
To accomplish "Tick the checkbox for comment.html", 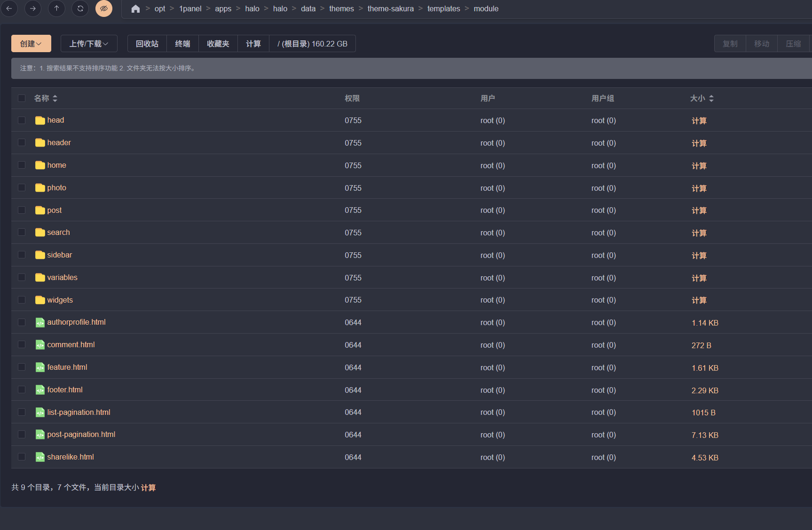I will (x=22, y=345).
